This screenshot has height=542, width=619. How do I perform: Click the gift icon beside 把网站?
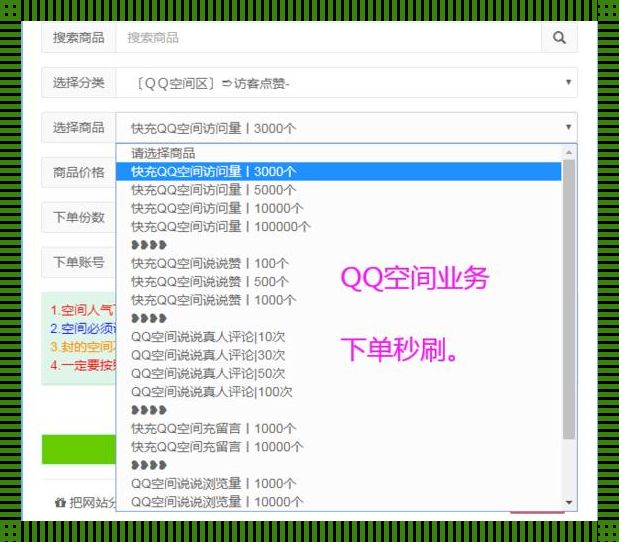[60, 503]
